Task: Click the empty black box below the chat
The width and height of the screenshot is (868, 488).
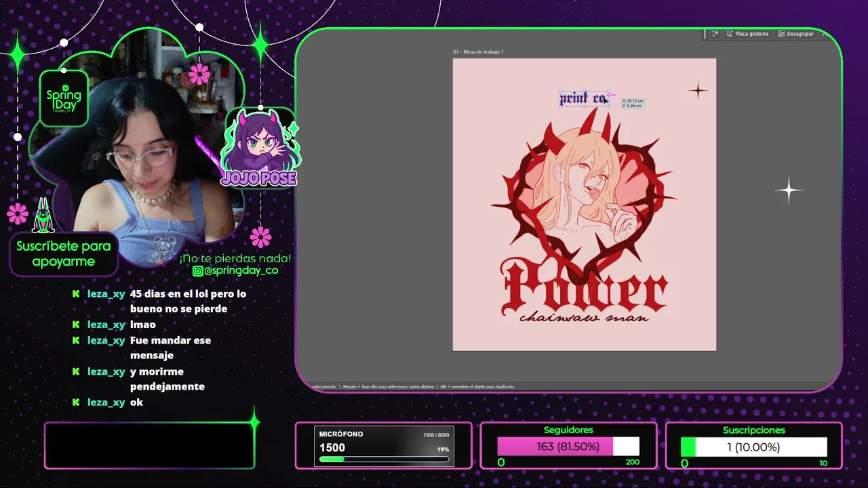Action: 149,445
